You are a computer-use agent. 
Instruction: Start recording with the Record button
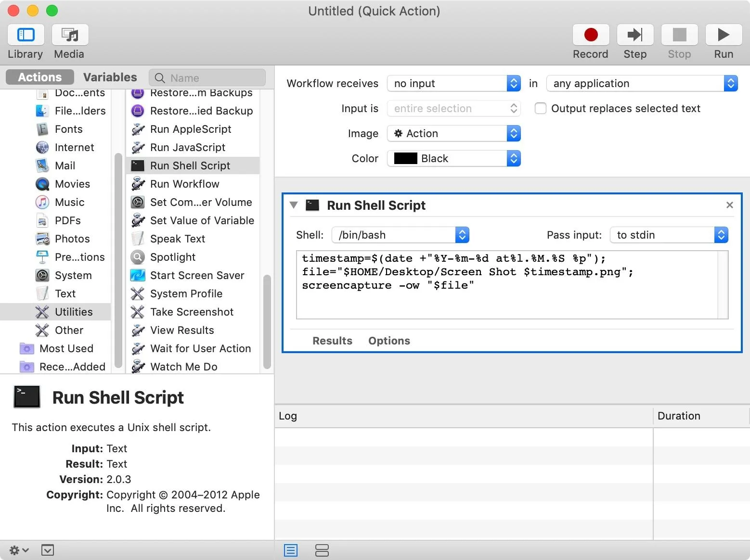tap(591, 35)
